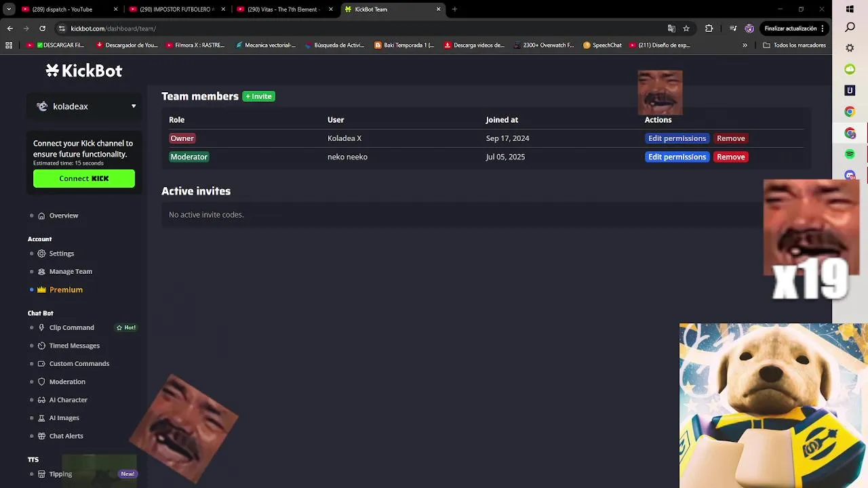The height and width of the screenshot is (488, 868).
Task: Open the Chrome profile avatar
Action: click(x=749, y=28)
